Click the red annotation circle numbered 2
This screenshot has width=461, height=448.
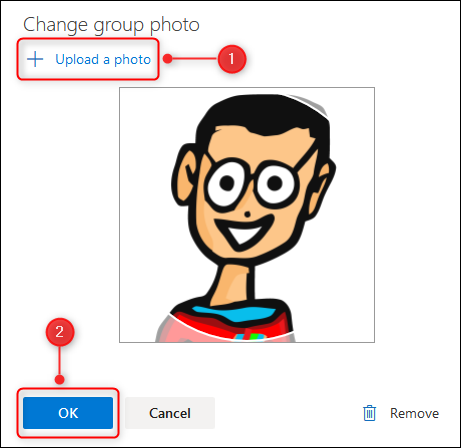(x=60, y=332)
